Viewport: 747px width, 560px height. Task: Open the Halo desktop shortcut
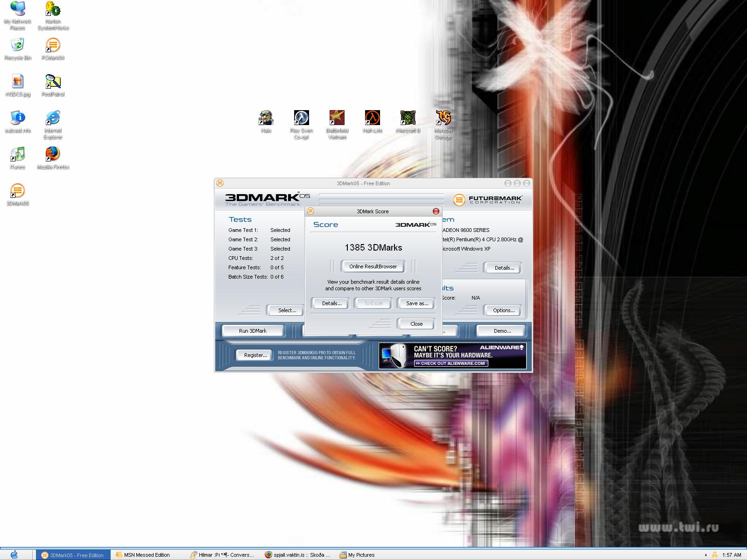[266, 119]
